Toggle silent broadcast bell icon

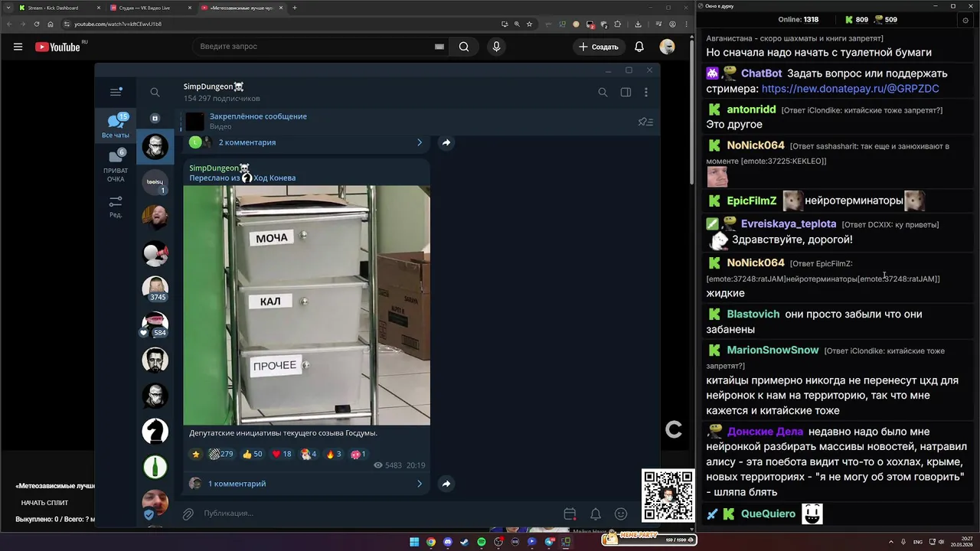[596, 514]
